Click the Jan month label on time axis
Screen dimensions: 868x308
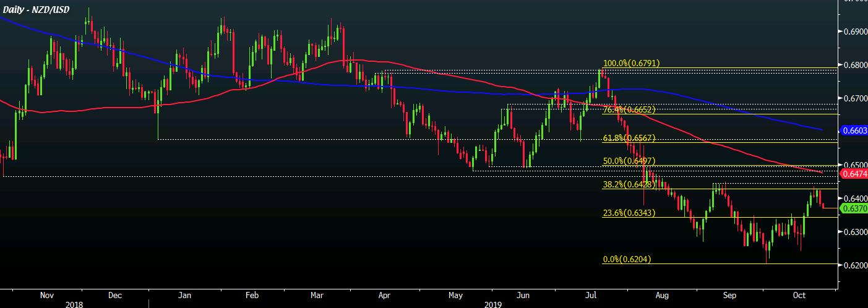(x=184, y=296)
